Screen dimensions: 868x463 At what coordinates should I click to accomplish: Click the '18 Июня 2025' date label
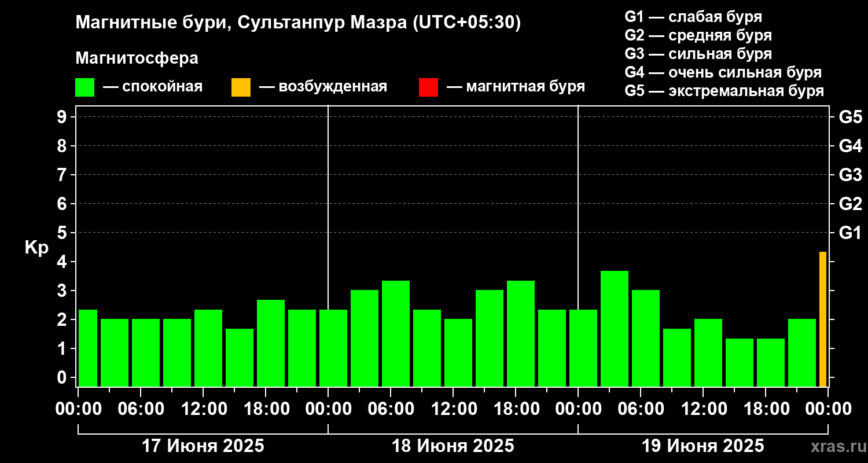[453, 446]
